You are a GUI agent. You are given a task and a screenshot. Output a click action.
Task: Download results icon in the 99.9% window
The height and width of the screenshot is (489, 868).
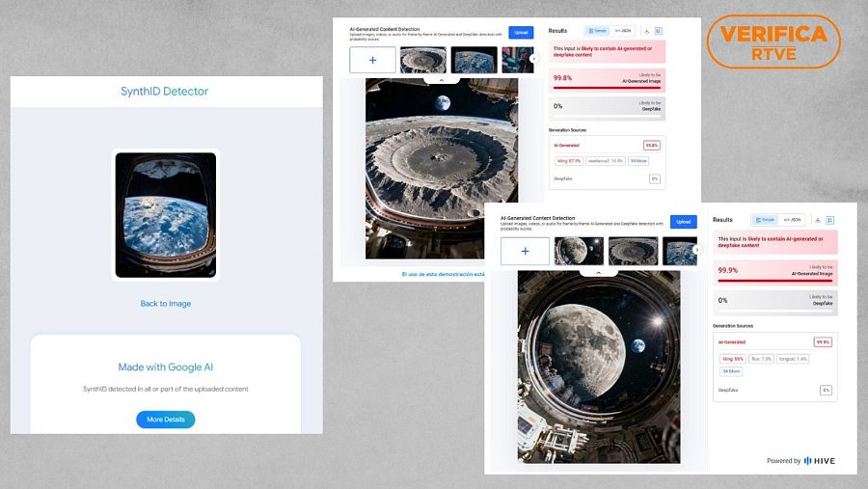818,220
